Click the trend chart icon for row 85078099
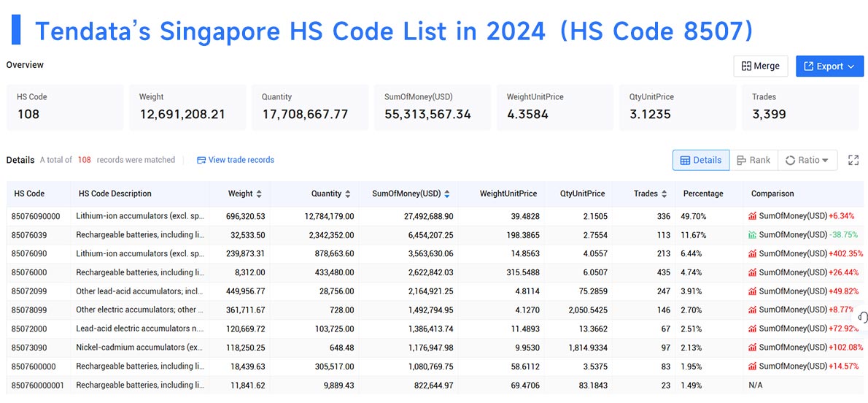Image resolution: width=868 pixels, height=403 pixels. click(x=752, y=310)
